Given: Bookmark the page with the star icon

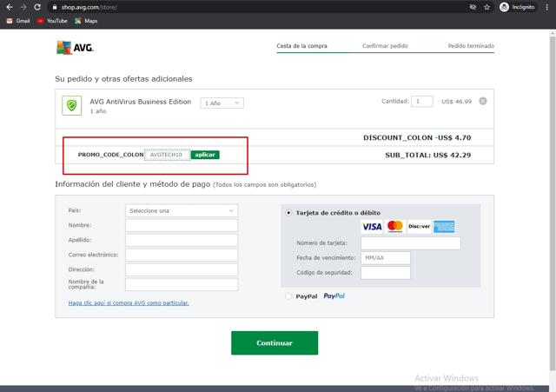Looking at the screenshot, I should (486, 7).
